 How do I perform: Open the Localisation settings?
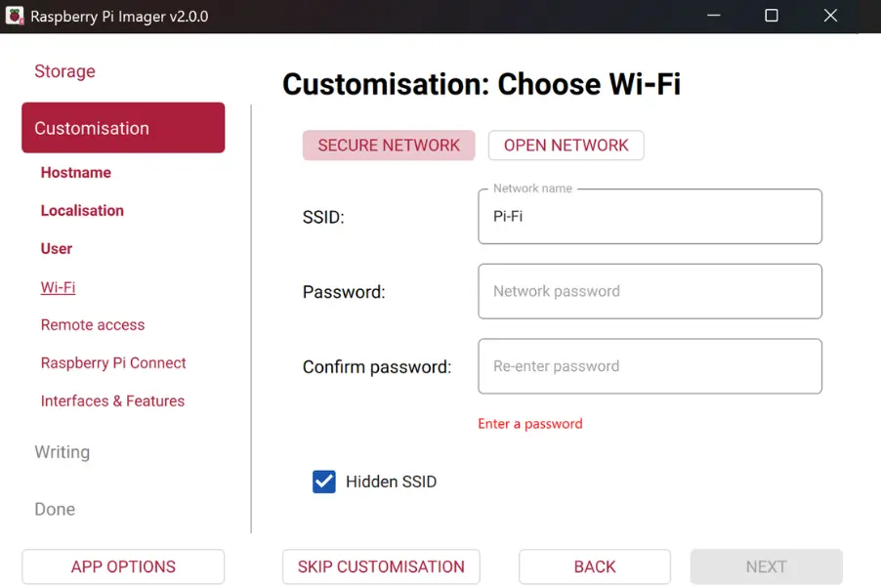(x=82, y=210)
